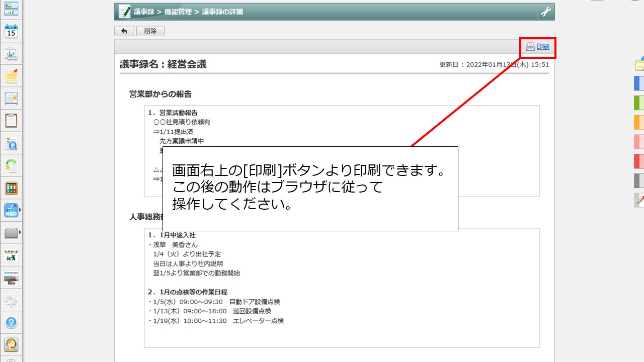Select the green sticky note color
Viewport: 644px width, 362px height.
(638, 103)
